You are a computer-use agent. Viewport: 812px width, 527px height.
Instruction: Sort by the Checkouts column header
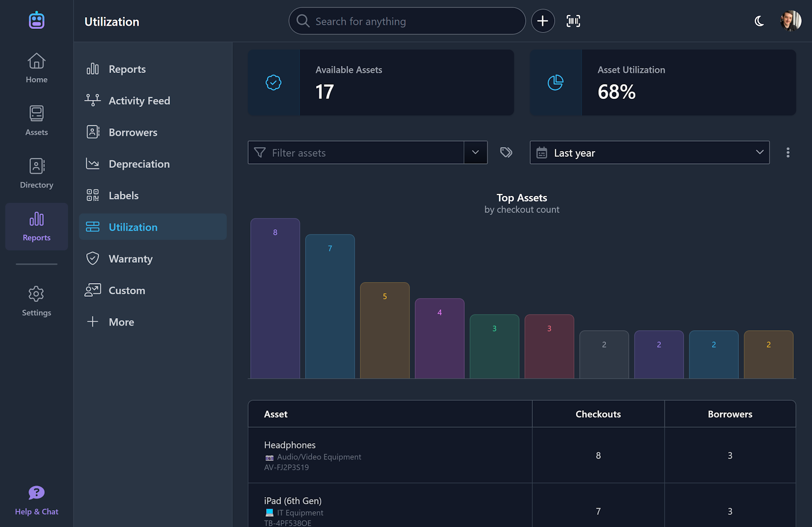[598, 414]
